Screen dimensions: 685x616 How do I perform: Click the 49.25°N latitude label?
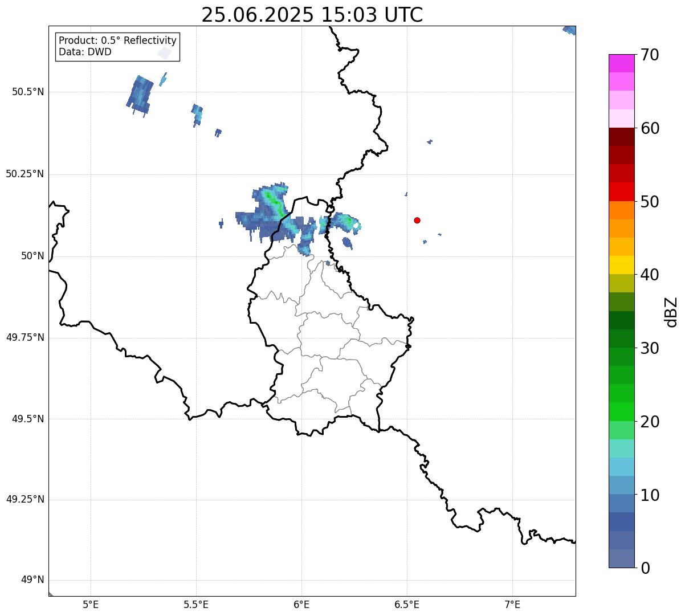(x=25, y=499)
